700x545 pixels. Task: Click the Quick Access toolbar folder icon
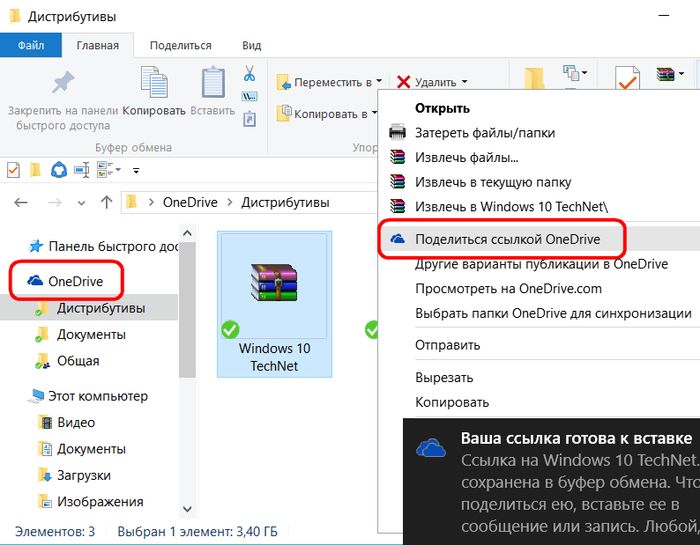click(x=35, y=170)
